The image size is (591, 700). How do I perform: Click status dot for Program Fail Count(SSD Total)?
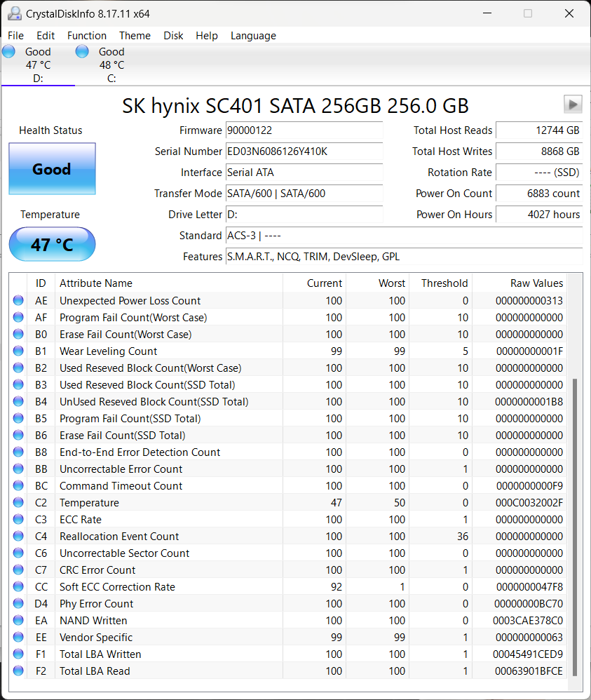18,418
